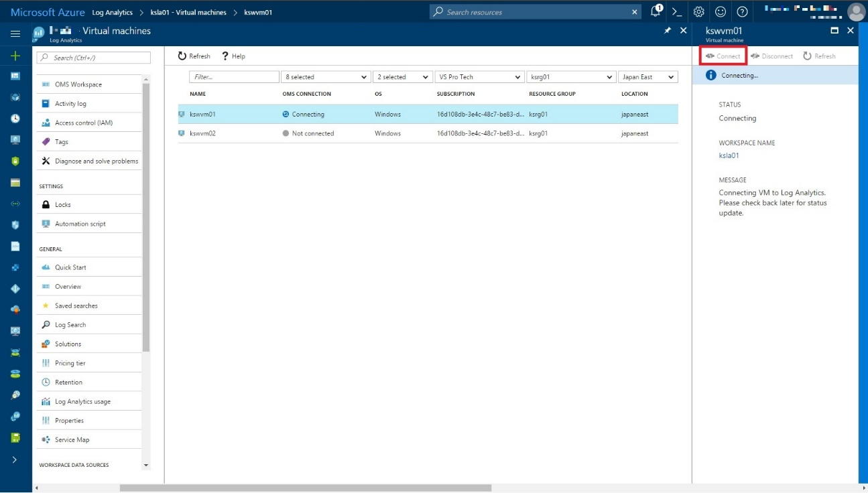This screenshot has width=868, height=493.
Task: Open the notifications bell icon
Action: (656, 11)
